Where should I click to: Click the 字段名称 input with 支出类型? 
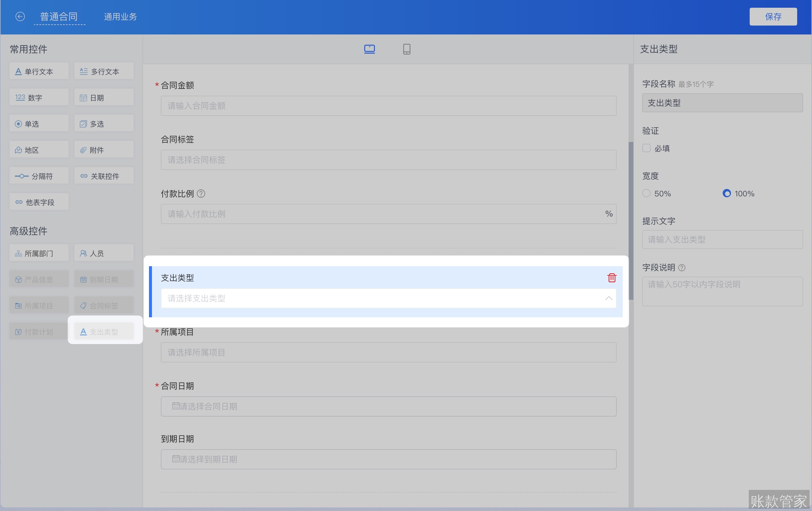pos(722,103)
